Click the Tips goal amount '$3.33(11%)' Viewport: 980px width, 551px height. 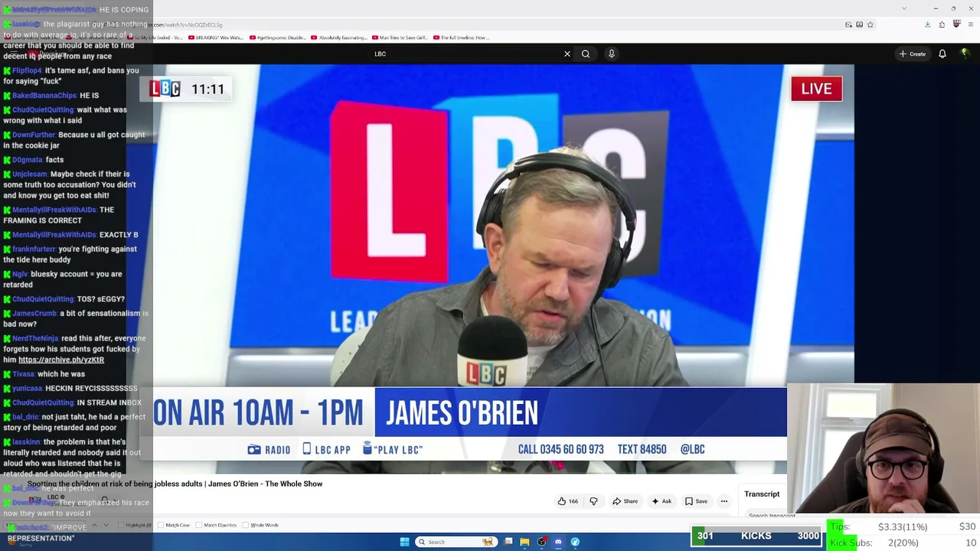903,527
